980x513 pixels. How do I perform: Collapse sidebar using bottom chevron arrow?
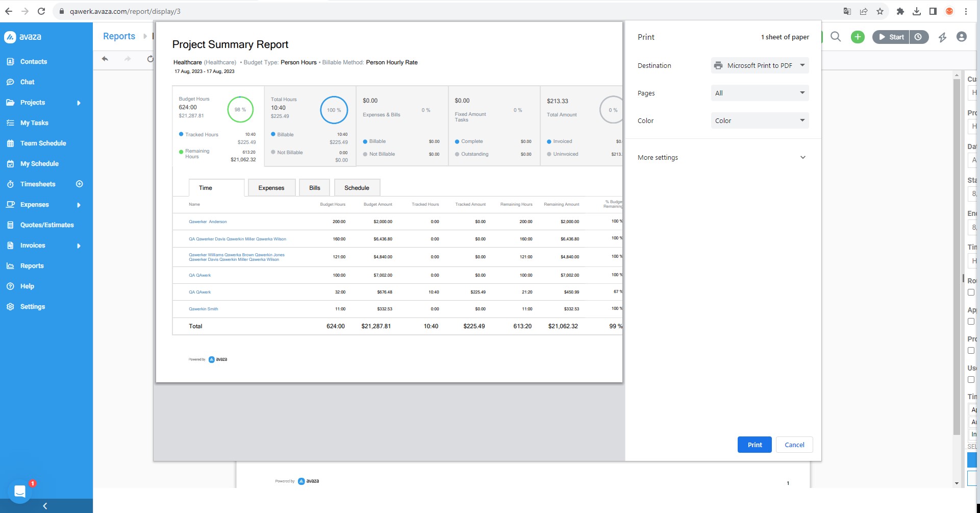pos(45,506)
